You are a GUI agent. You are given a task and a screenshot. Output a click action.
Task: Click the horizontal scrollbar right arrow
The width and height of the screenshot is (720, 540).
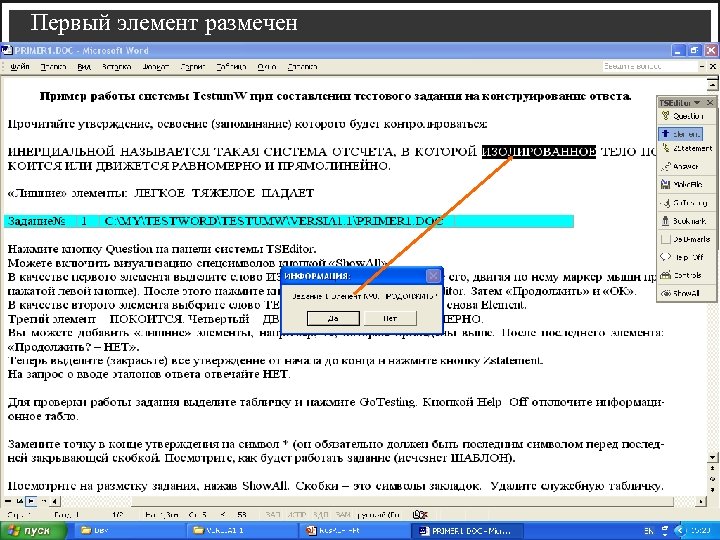(x=701, y=501)
